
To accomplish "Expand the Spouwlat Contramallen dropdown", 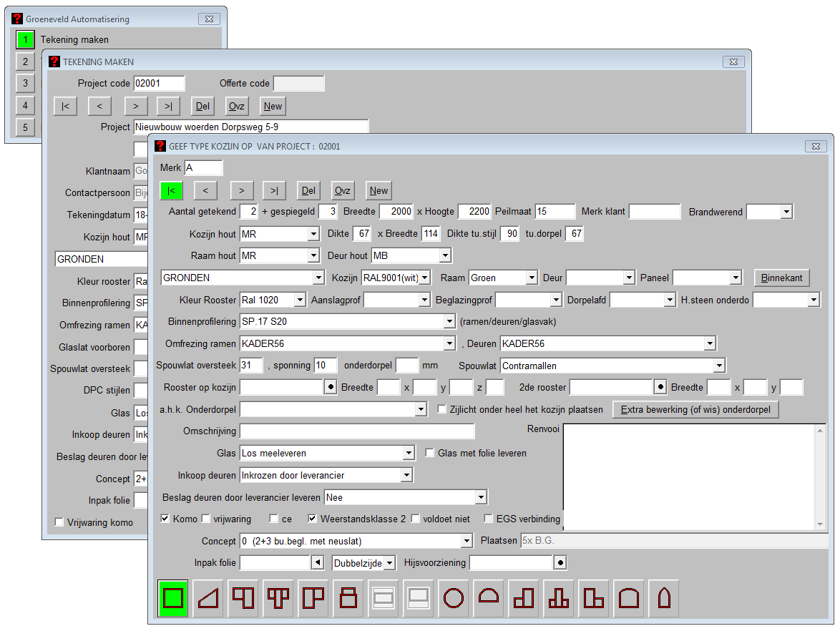I will click(x=719, y=366).
